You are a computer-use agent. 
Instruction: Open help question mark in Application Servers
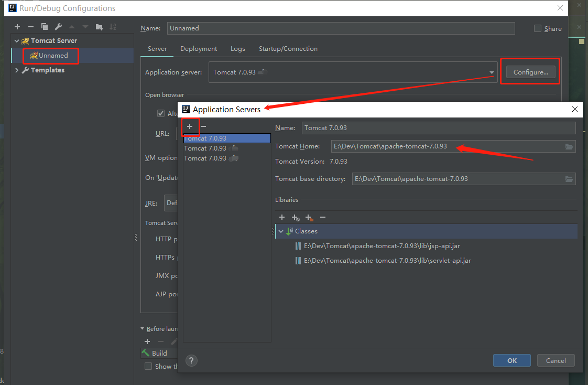[191, 360]
